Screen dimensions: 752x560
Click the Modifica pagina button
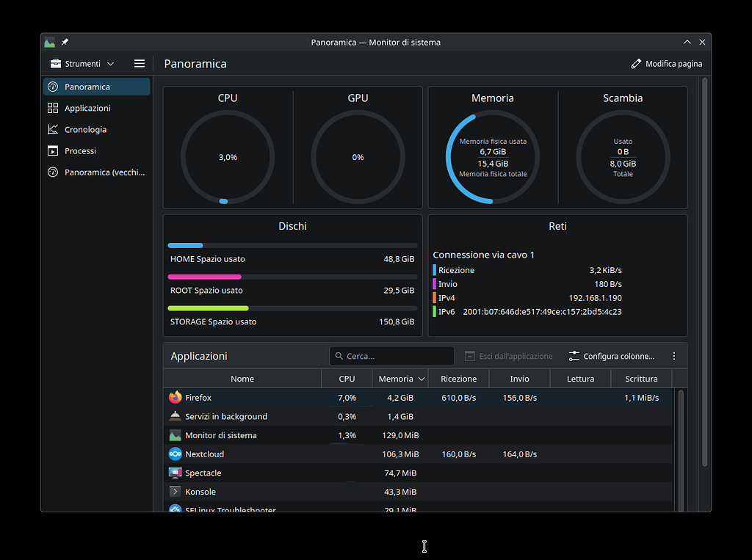[x=666, y=63]
